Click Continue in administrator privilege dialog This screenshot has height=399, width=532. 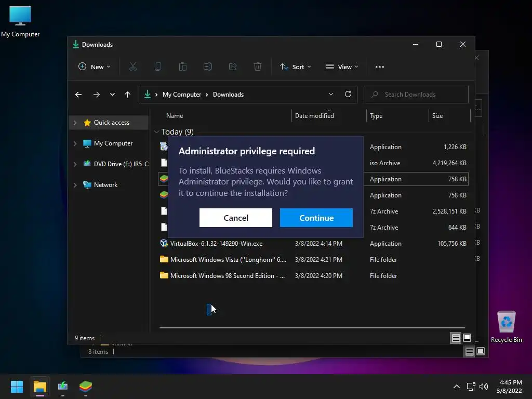(x=316, y=218)
